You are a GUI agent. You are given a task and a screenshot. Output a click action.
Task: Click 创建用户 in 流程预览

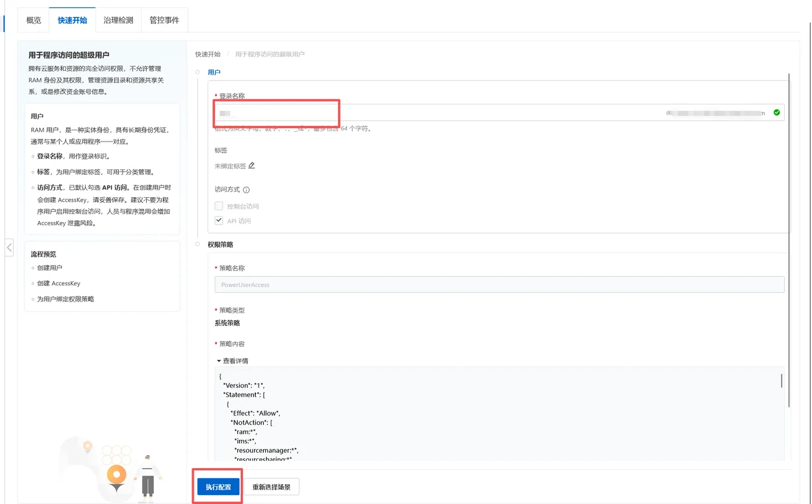(x=50, y=268)
